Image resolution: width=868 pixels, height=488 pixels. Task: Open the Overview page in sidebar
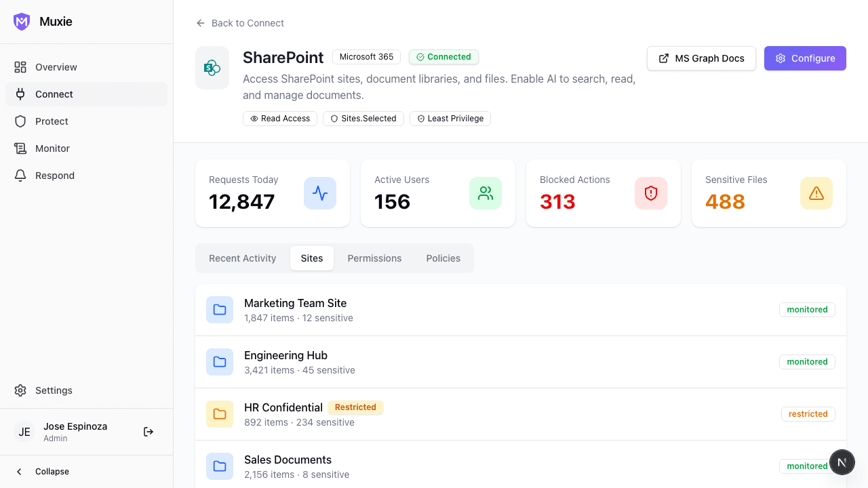[x=56, y=67]
